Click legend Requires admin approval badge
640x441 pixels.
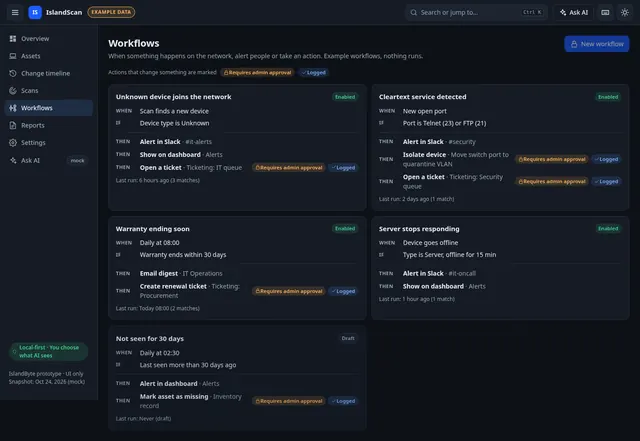258,73
